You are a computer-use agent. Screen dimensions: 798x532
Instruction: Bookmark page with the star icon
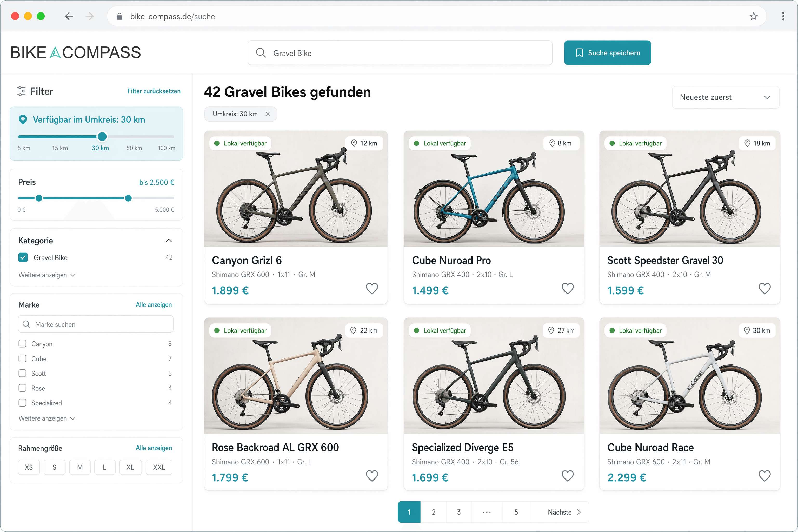(754, 16)
